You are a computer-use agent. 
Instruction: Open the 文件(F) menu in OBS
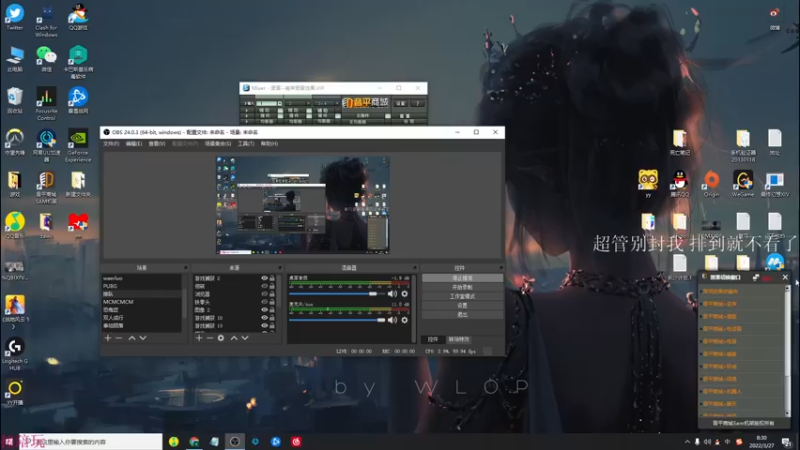pos(111,144)
